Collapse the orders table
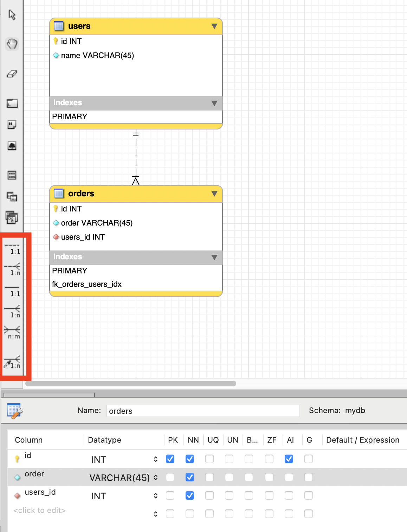Viewport: 407px width, 532px height. (214, 194)
